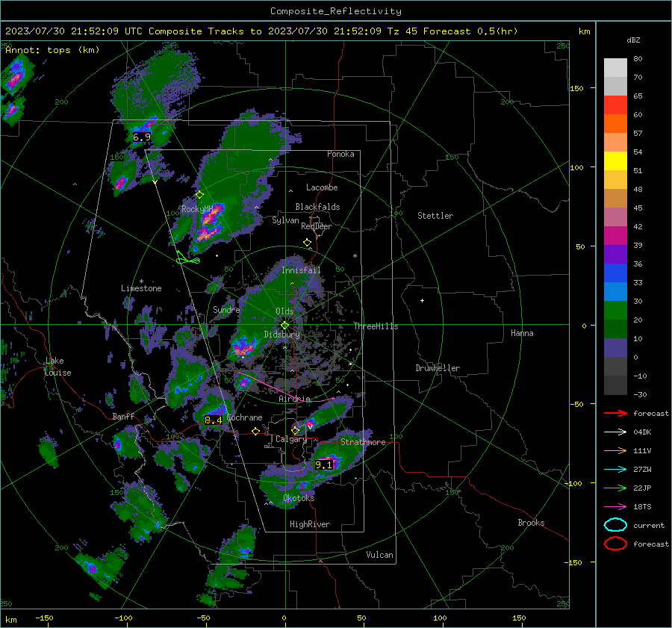The image size is (672, 628).
Task: Click the dBZ legend heading
Action: 633,40
